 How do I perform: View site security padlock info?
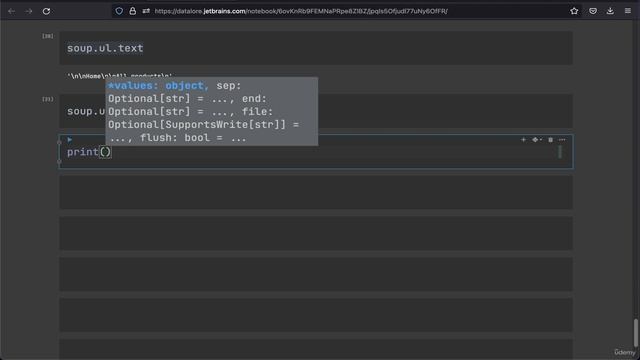pos(133,11)
